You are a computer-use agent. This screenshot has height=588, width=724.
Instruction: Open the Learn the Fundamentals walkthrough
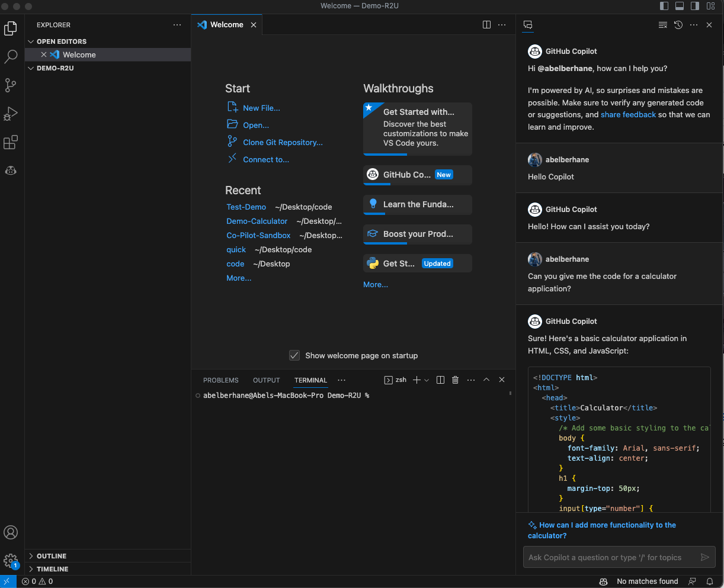(x=418, y=204)
